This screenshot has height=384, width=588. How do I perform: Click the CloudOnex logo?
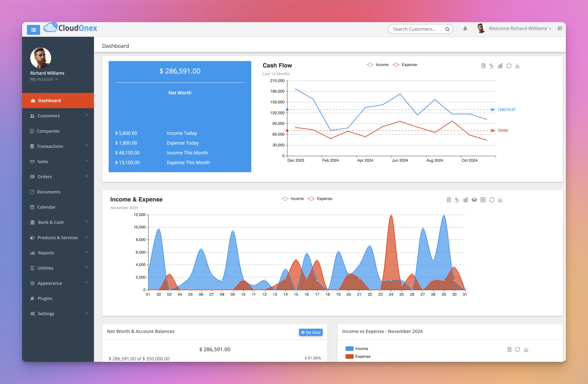pos(70,28)
